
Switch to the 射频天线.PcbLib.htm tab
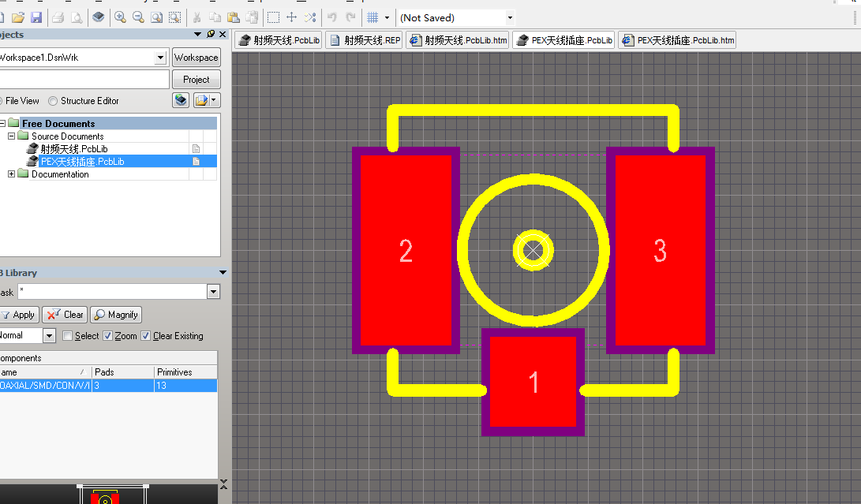(x=458, y=40)
